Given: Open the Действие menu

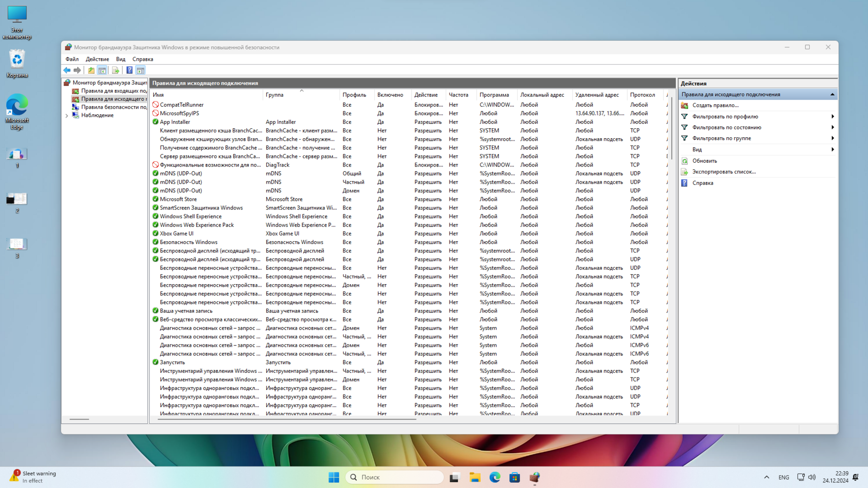Looking at the screenshot, I should coord(97,59).
